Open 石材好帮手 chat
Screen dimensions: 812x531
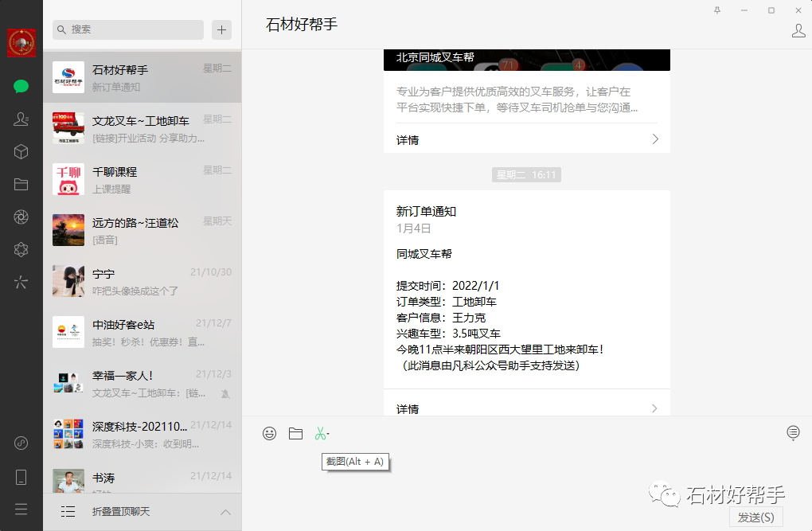click(142, 76)
